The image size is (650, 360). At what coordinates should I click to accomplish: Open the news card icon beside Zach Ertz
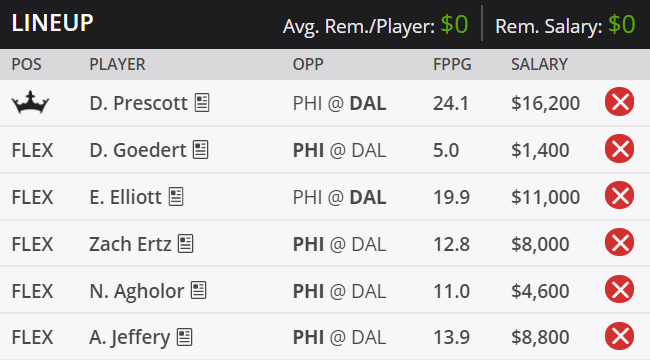[186, 243]
